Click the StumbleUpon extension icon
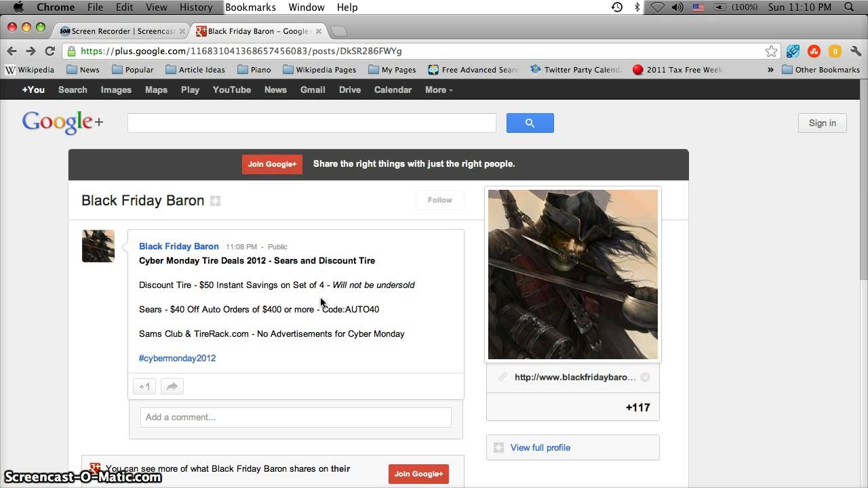This screenshot has width=868, height=488. point(814,52)
